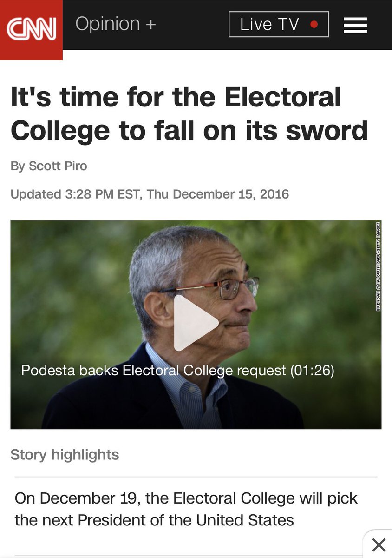This screenshot has height=558, width=392.
Task: Click the video thumbnail of the man with glasses
Action: [x=196, y=325]
